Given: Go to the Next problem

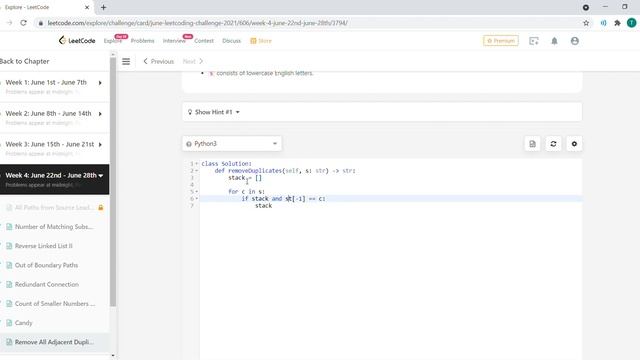Looking at the screenshot, I should point(193,61).
